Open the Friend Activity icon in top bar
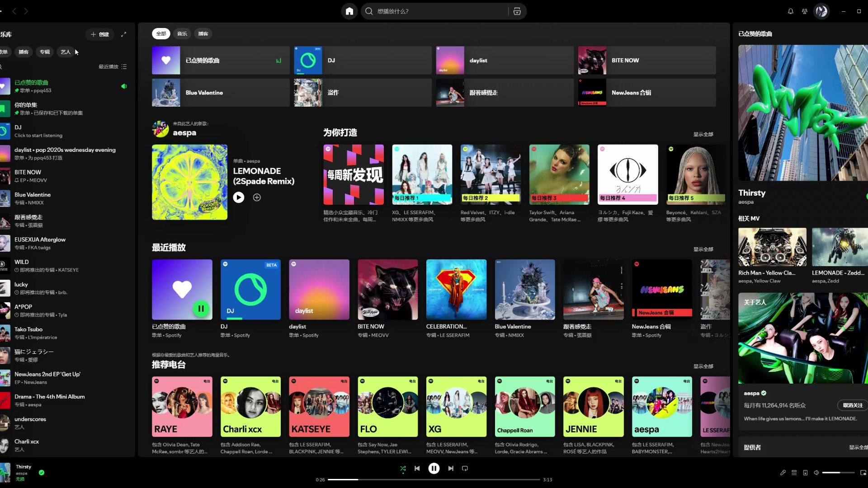 805,11
